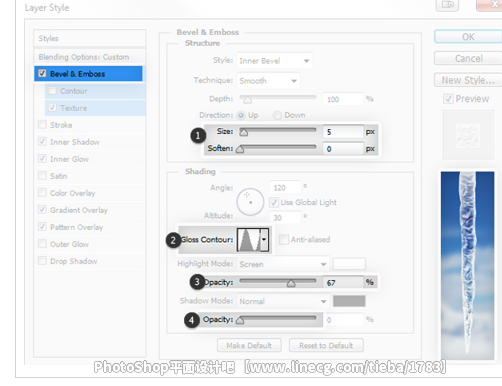Screen dimensions: 502x386
Task: Click the Altitude field showing 30
Action: [x=285, y=218]
